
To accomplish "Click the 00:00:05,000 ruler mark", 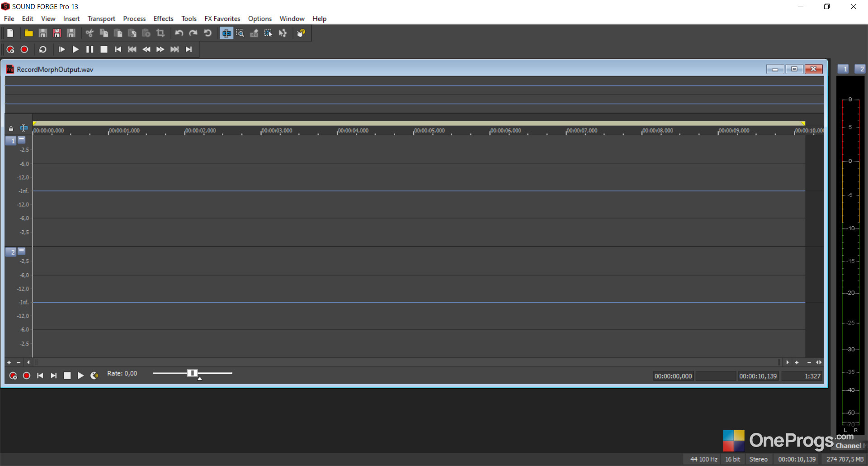I will pyautogui.click(x=429, y=131).
